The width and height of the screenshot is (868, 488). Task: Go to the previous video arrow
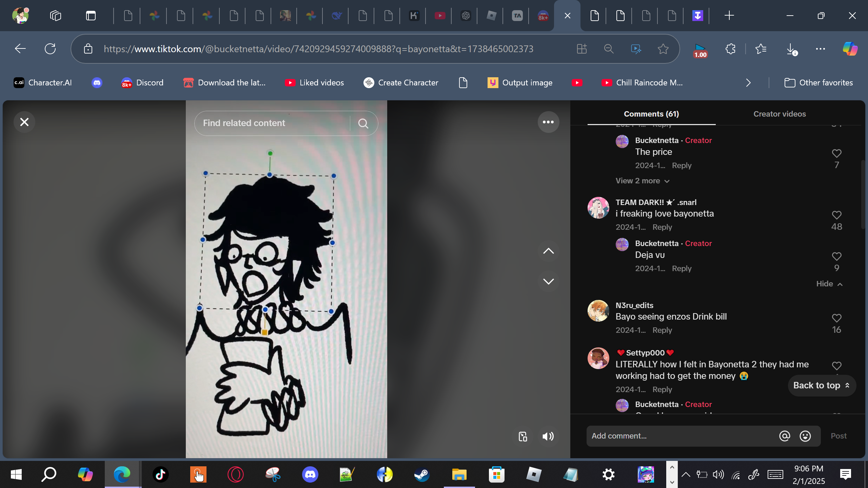548,251
